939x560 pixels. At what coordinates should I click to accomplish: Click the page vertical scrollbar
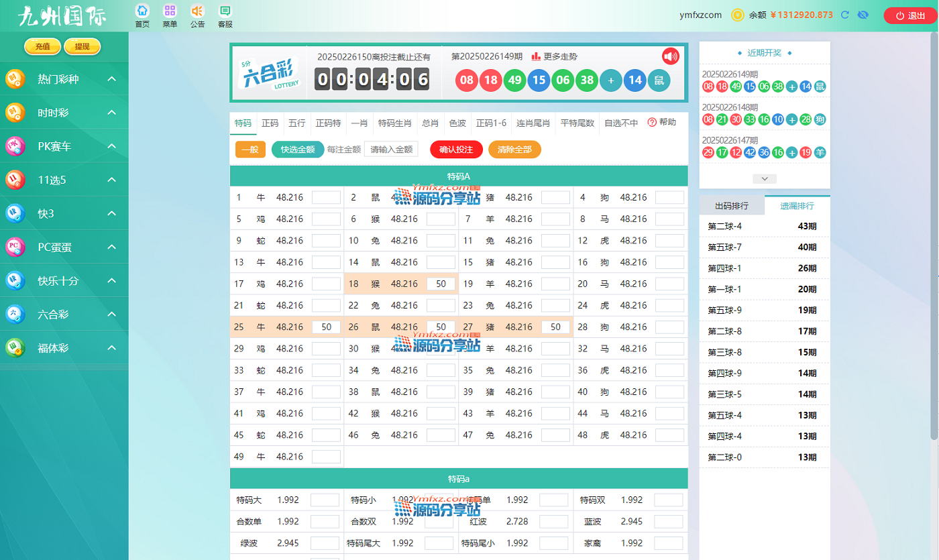tap(934, 235)
